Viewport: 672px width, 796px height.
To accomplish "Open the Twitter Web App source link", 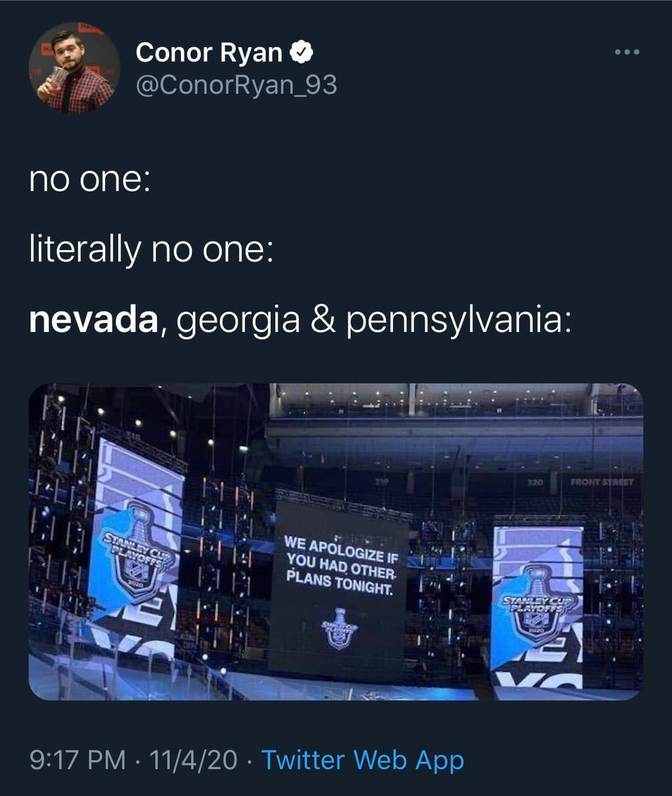I will [x=363, y=760].
